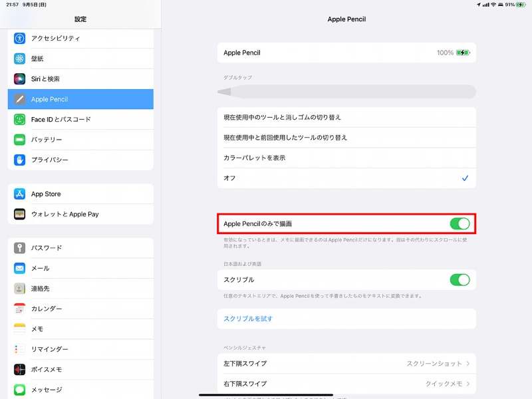Tap the スクリブルを試す link
This screenshot has height=399, width=532.
coord(248,319)
